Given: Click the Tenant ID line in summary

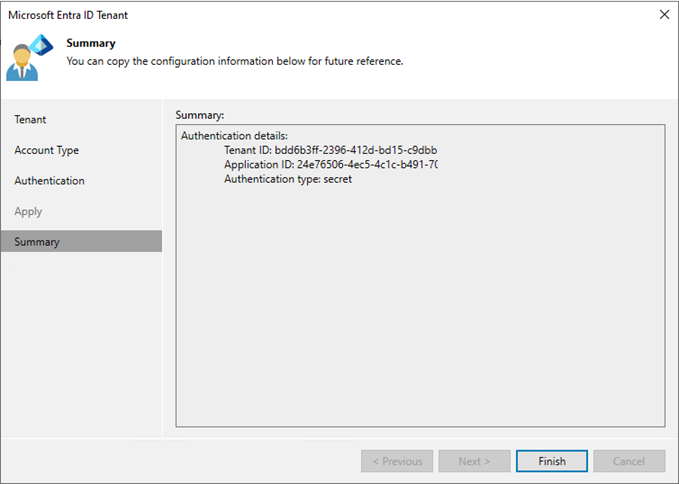Looking at the screenshot, I should pos(330,150).
